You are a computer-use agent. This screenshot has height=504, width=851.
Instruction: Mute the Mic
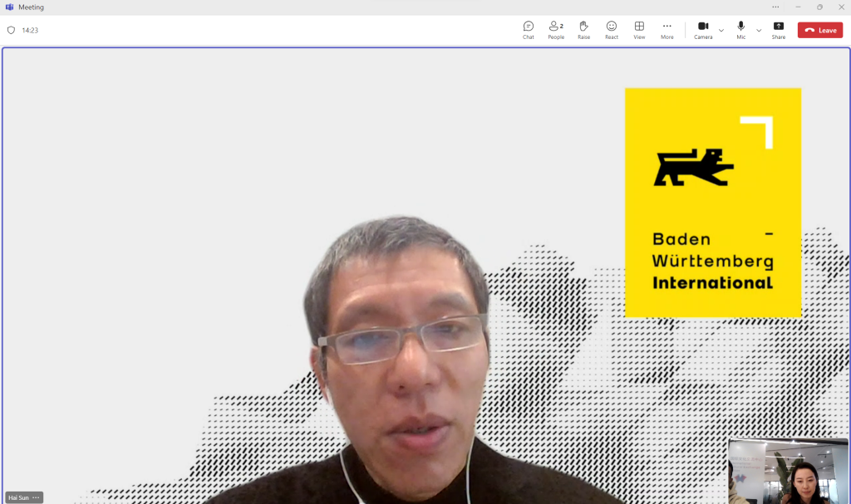pyautogui.click(x=740, y=30)
